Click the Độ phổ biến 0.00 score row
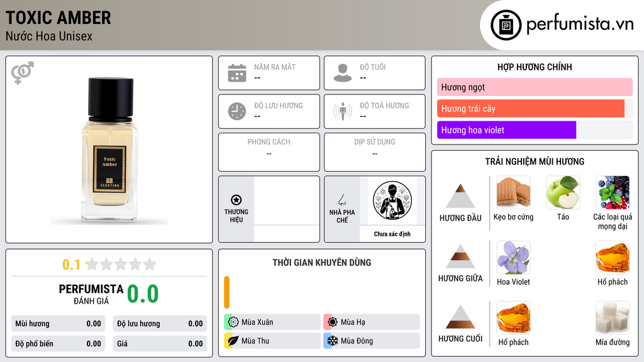The width and height of the screenshot is (644, 362). pos(58,344)
